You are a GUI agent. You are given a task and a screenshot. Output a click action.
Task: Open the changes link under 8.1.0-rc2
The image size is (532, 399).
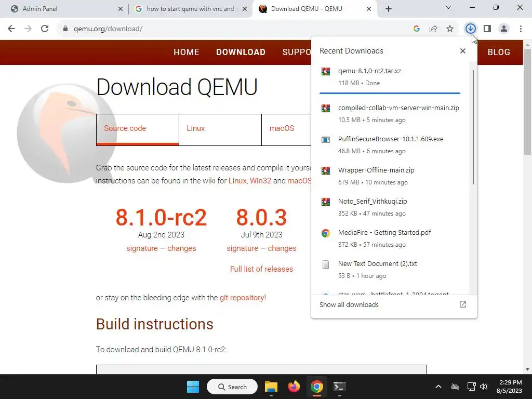[181, 248]
